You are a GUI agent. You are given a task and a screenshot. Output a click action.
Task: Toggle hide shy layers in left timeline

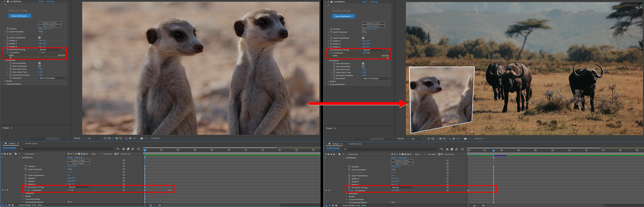pyautogui.click(x=123, y=149)
